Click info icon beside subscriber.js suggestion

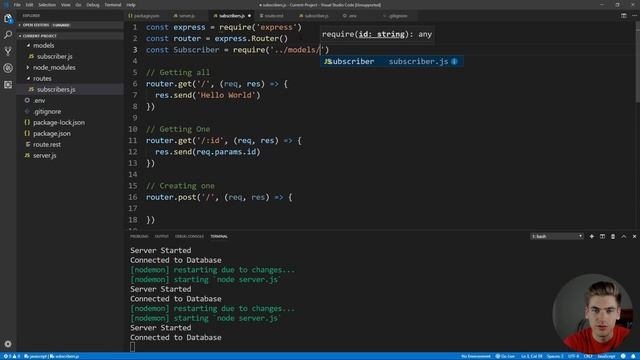(454, 61)
